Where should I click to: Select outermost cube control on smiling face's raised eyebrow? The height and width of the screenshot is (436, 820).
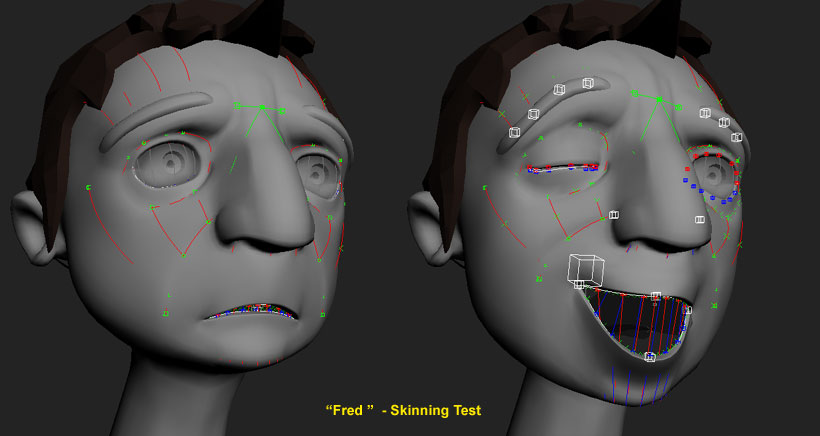[514, 132]
